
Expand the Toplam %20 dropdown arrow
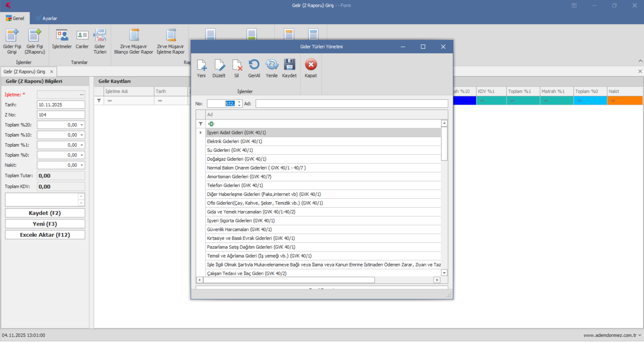pyautogui.click(x=82, y=125)
